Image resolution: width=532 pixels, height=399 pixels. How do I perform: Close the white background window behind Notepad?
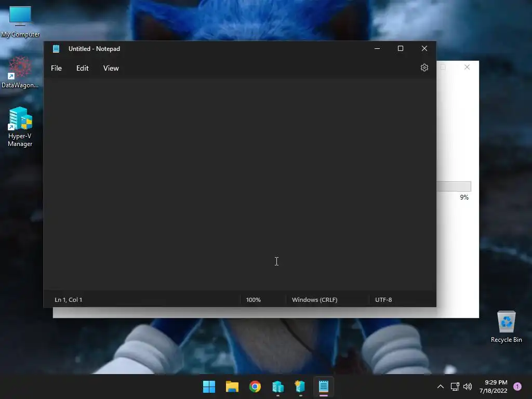point(467,67)
